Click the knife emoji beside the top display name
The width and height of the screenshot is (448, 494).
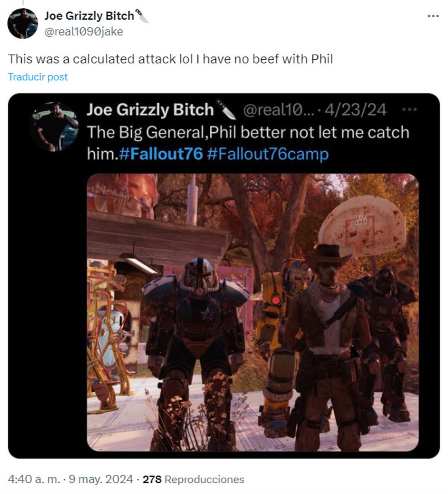[142, 16]
